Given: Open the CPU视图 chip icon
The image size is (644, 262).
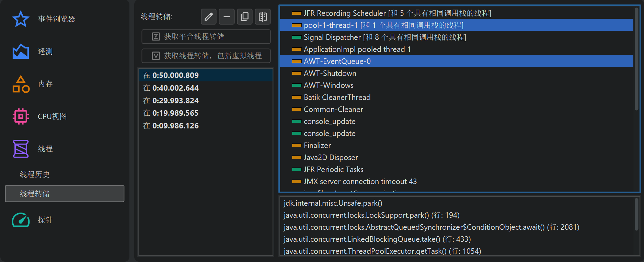Looking at the screenshot, I should tap(21, 116).
